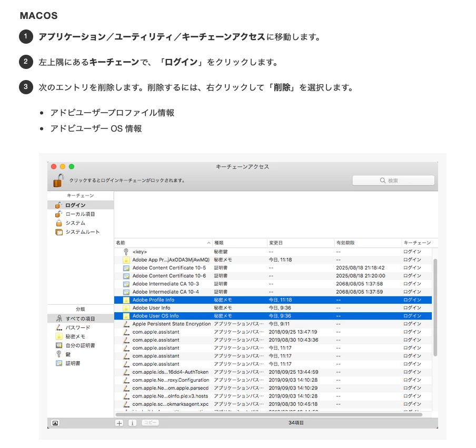Click expiry 2068/08/05 1:37:59 cell
Viewport: 476px width, 448px height.
click(359, 292)
